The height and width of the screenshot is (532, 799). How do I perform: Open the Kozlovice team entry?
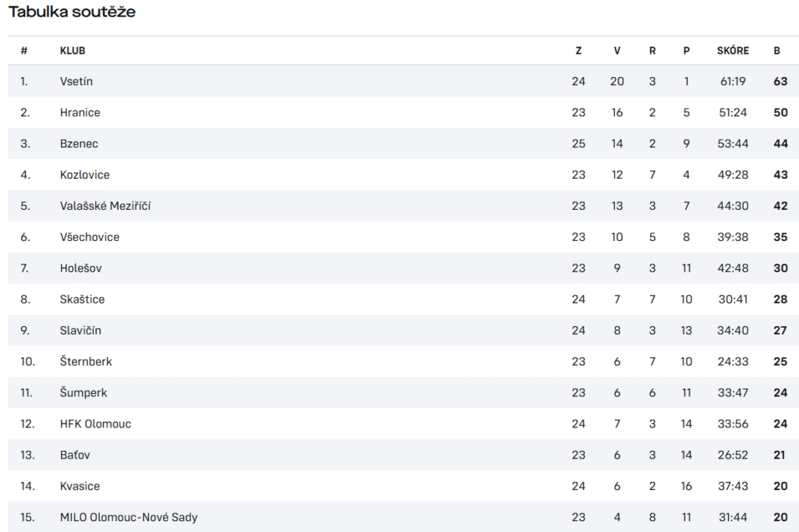(x=84, y=175)
